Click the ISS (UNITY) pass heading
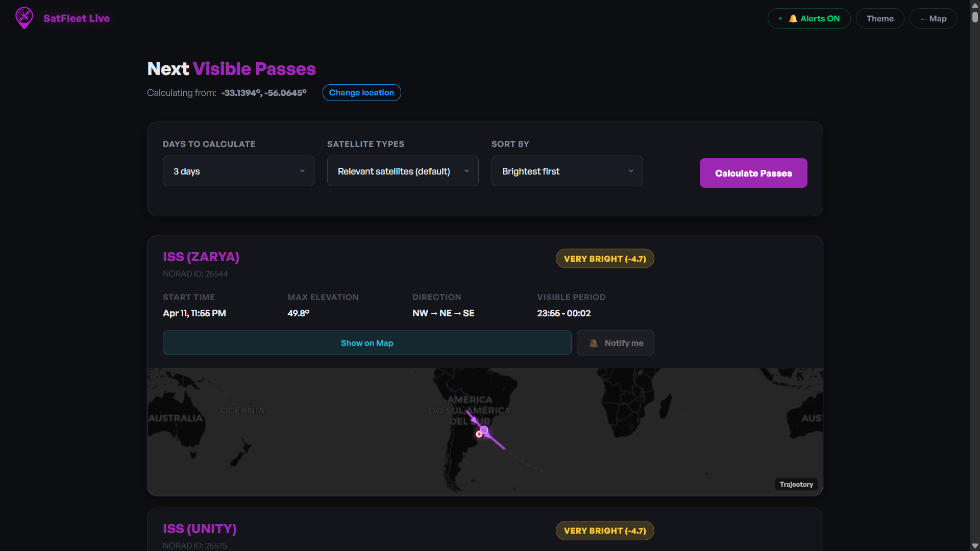The width and height of the screenshot is (980, 551). tap(200, 529)
